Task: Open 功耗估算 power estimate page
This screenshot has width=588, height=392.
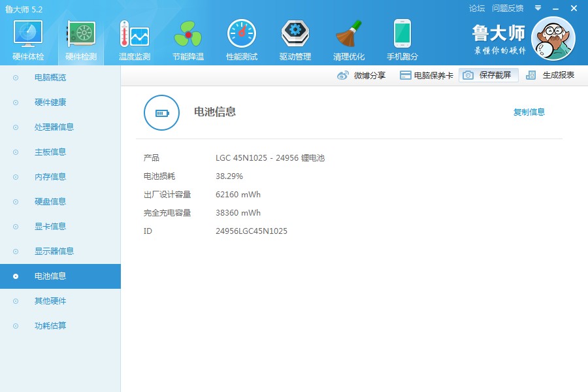Action: (50, 325)
